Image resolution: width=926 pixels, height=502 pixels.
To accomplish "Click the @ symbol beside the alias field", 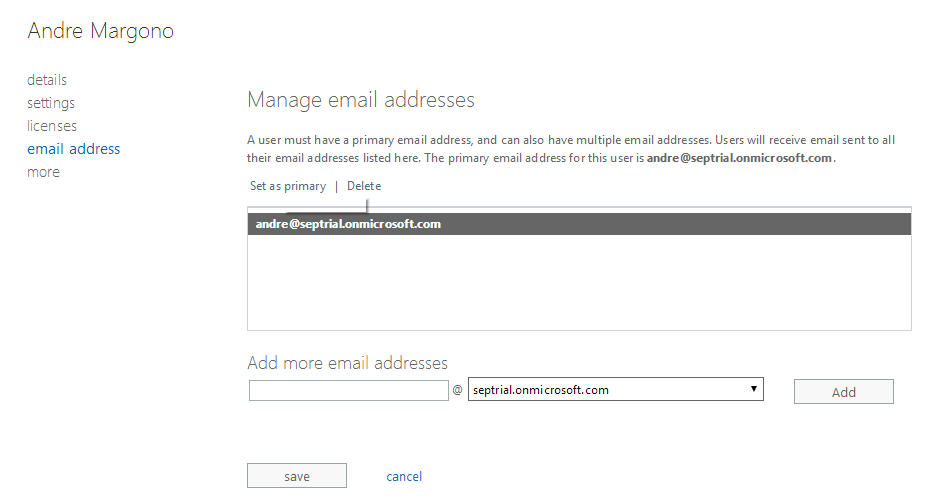I will coord(458,390).
